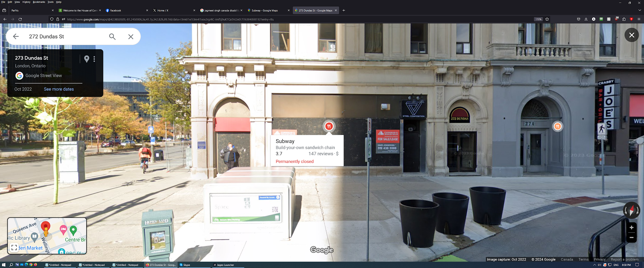
Task: Open a new browser tab
Action: tap(344, 11)
